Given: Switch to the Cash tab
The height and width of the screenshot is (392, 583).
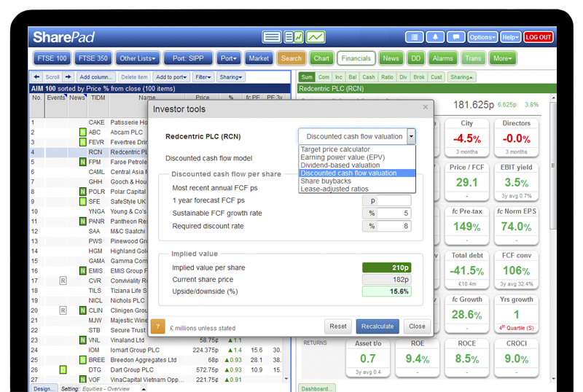Looking at the screenshot, I should (x=369, y=77).
